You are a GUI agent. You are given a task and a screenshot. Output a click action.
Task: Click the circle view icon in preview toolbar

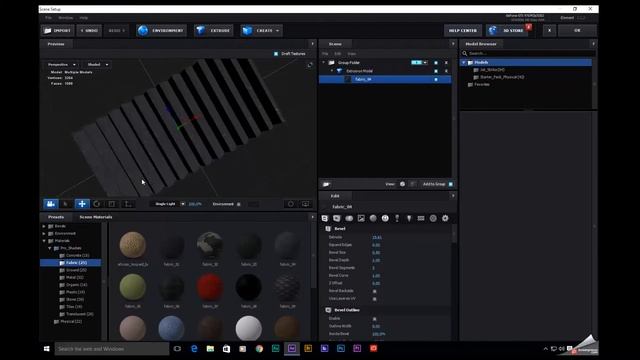pos(291,204)
